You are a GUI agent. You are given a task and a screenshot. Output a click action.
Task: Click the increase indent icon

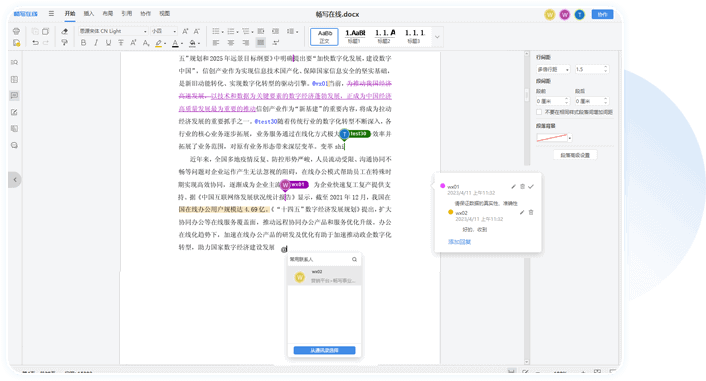pos(276,31)
